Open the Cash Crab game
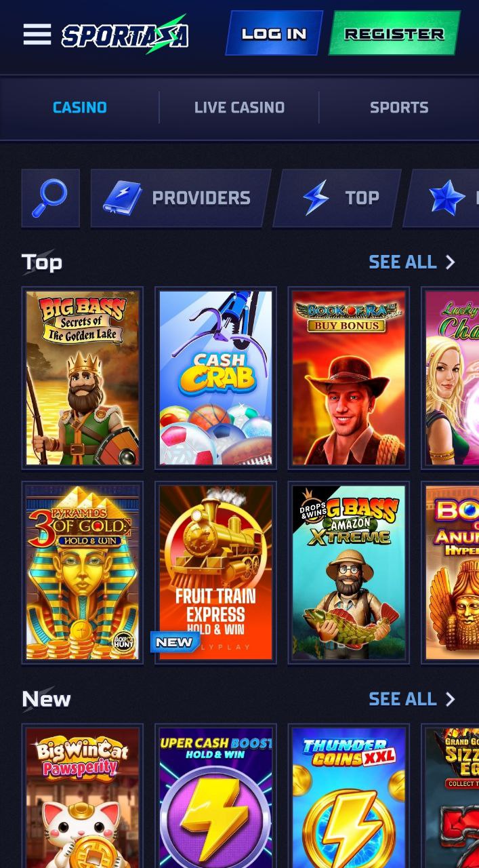The width and height of the screenshot is (479, 868). [x=215, y=378]
